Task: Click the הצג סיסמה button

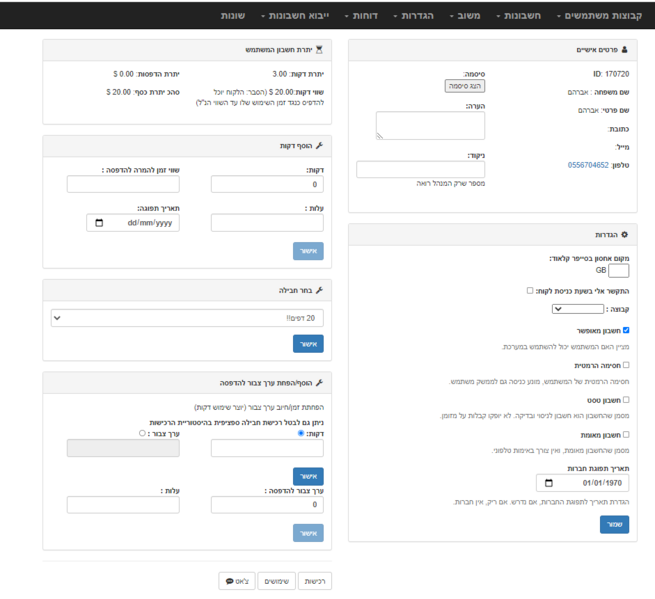Action: 465,86
